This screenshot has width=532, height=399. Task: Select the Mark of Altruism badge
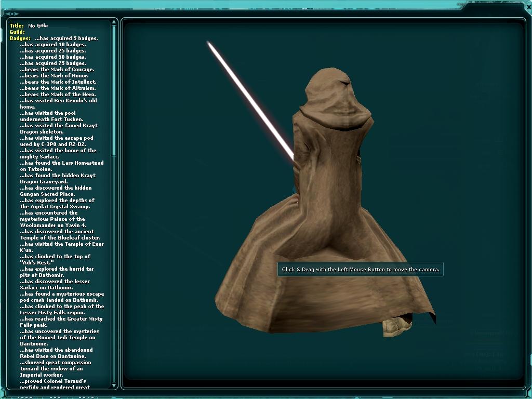point(58,88)
